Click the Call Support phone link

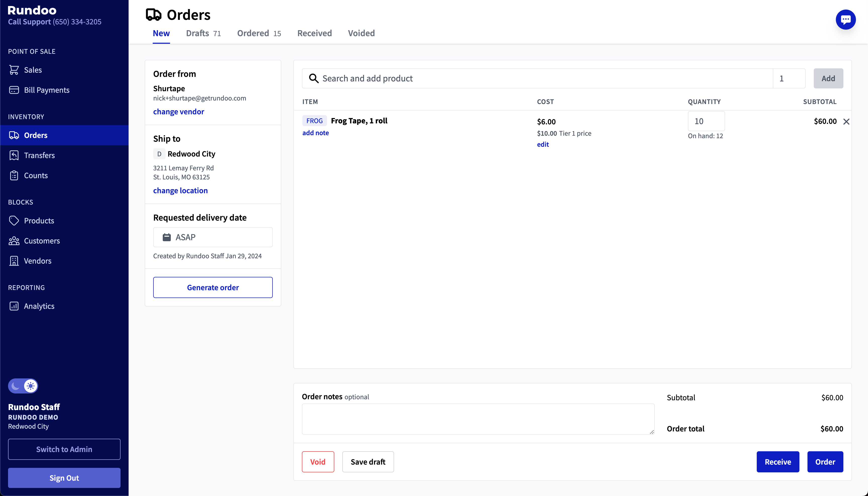point(55,22)
